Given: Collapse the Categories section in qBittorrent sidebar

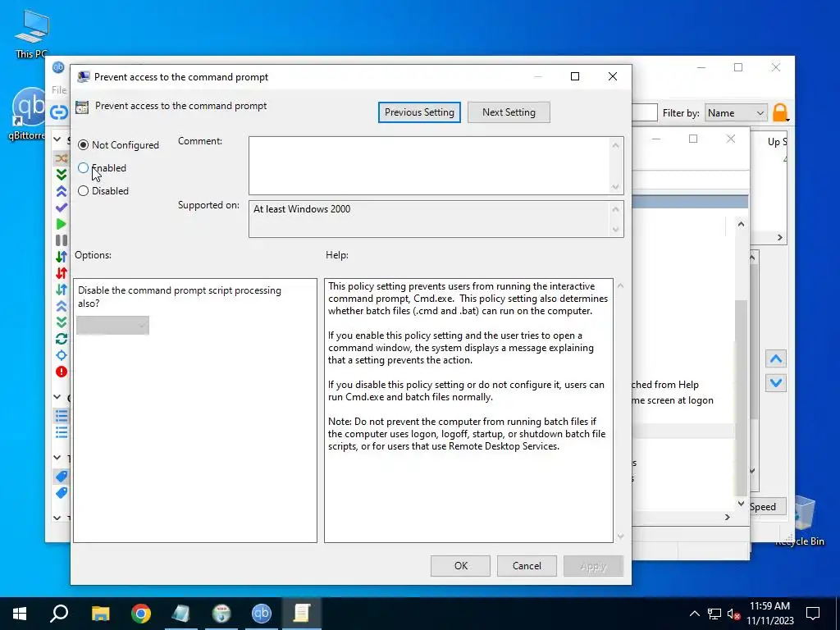Looking at the screenshot, I should (57, 397).
